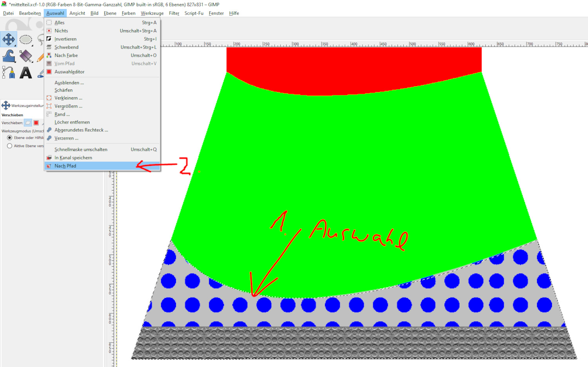Activate the Paths tool
Image resolution: width=588 pixels, height=367 pixels.
tap(9, 73)
